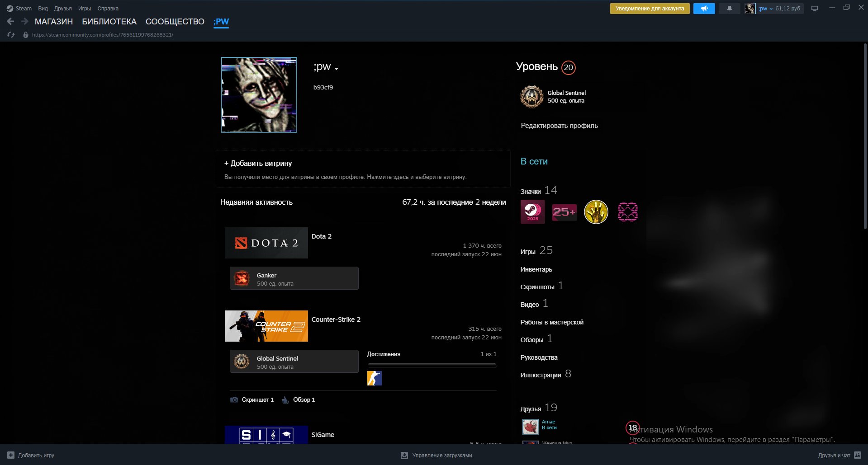Image resolution: width=868 pixels, height=465 pixels.
Task: Click the thumbs-up icon beside Обзор 1
Action: [285, 400]
